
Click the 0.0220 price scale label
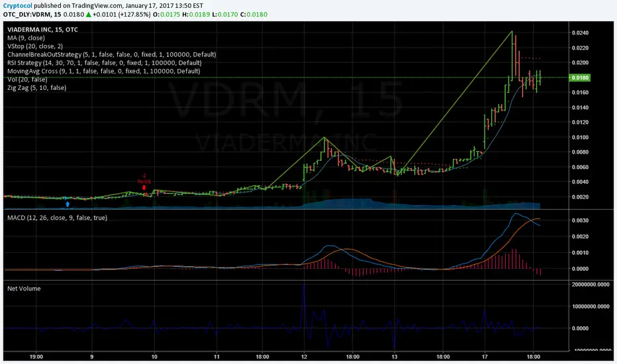pos(580,48)
